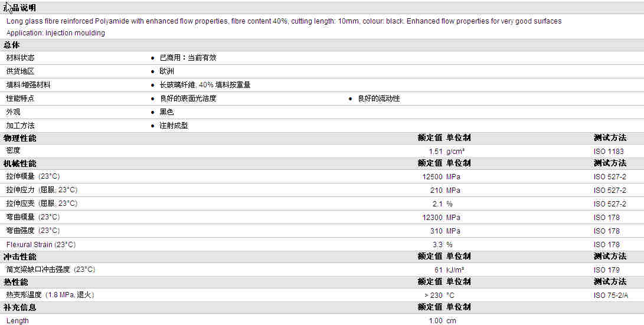644x325 pixels.
Task: Click ISO 527-2 in the 拉伸模量 row
Action: point(610,177)
